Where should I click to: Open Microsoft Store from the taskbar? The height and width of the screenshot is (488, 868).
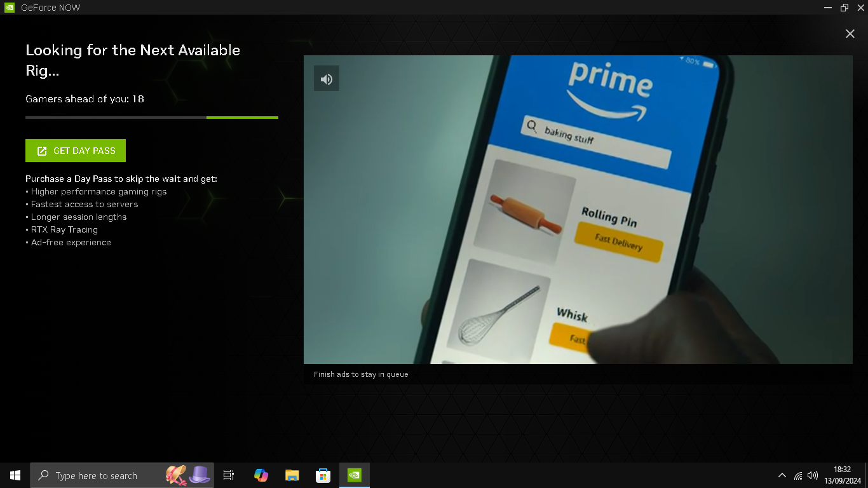pyautogui.click(x=323, y=475)
